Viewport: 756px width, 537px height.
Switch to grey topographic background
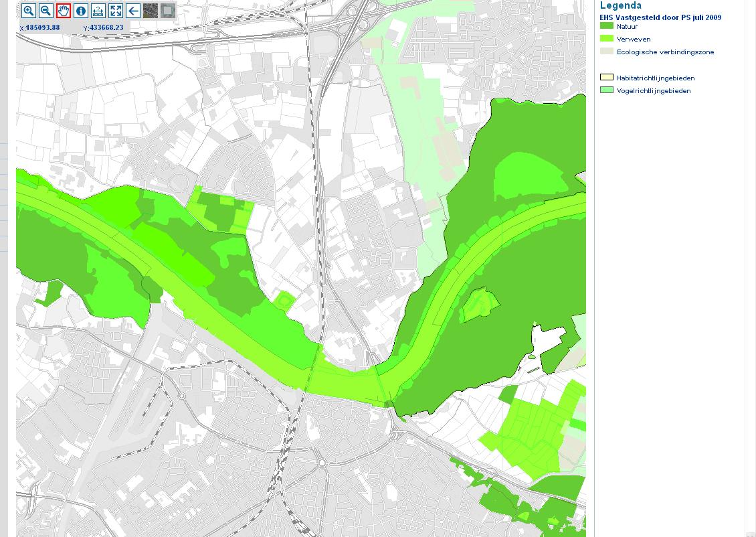pyautogui.click(x=168, y=11)
